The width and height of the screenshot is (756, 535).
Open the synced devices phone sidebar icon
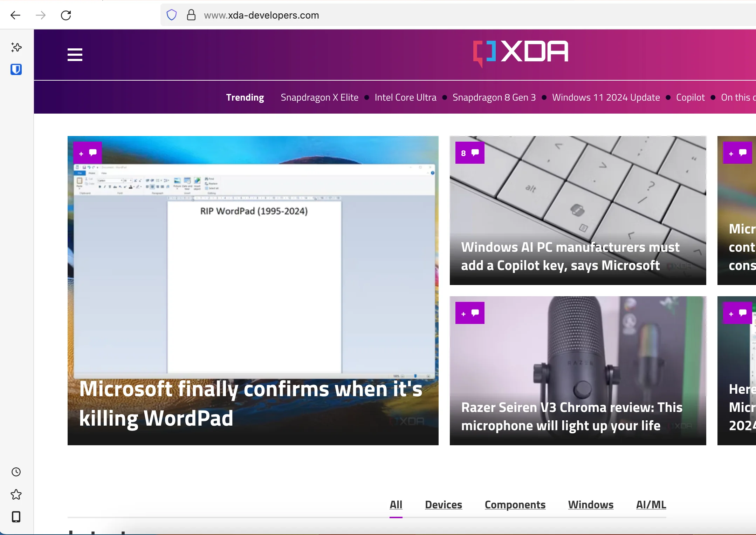tap(16, 517)
